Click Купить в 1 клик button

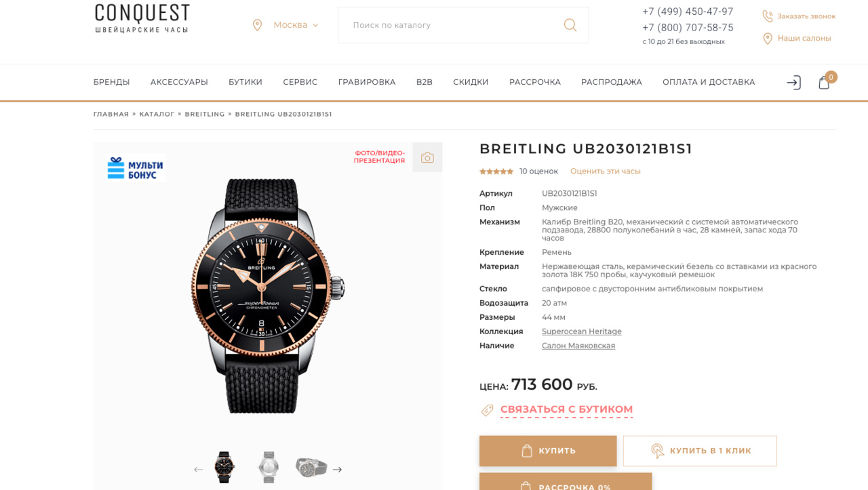(700, 451)
